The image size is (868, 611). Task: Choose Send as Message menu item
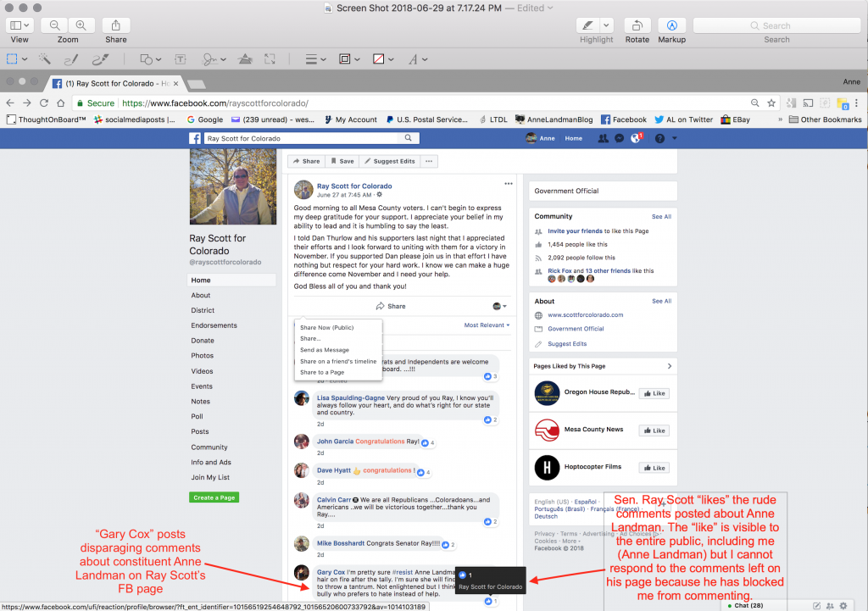[325, 350]
